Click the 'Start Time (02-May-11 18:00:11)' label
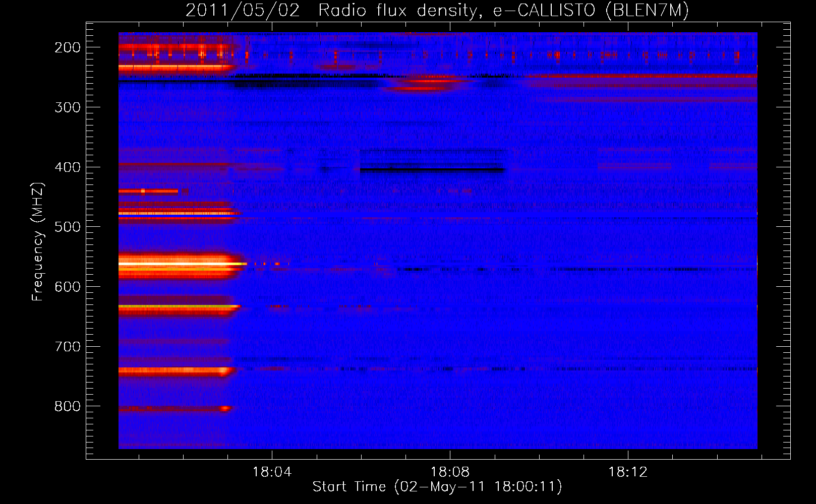This screenshot has height=504, width=816. pos(437,487)
